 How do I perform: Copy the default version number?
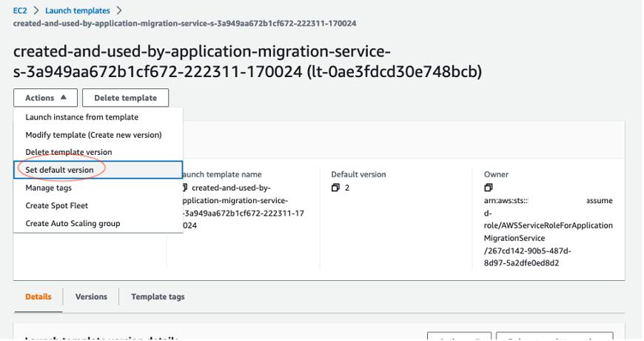coord(336,188)
